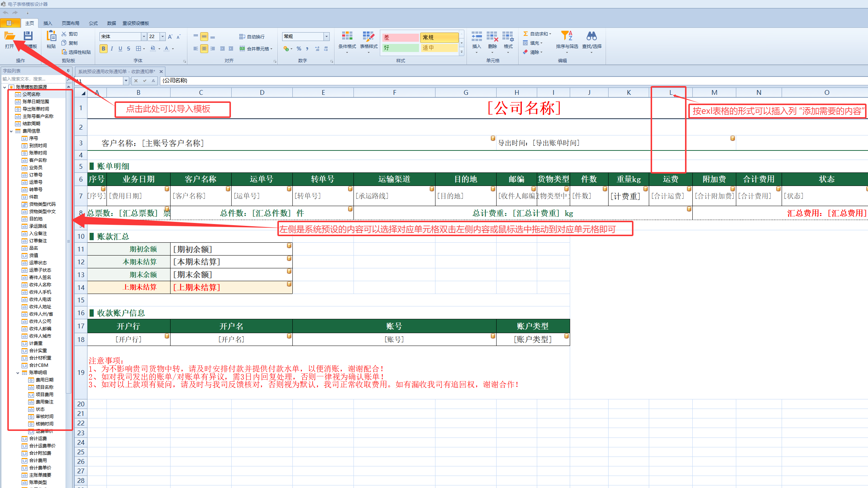Toggle Bold formatting button
Screen dimensions: 868x488
coord(104,48)
